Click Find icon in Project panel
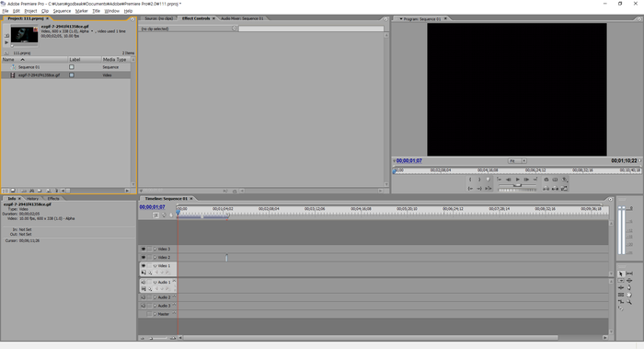Viewport: 644px width, 349px height. (x=31, y=191)
